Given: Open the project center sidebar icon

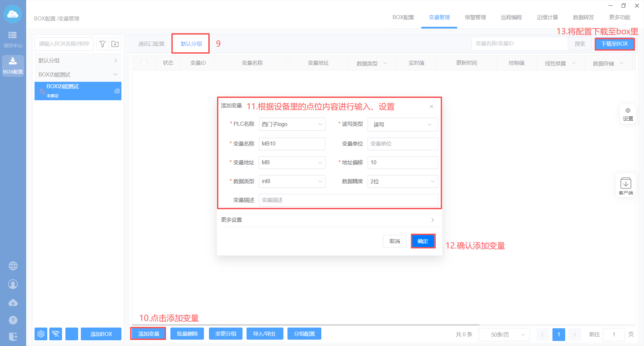Looking at the screenshot, I should (13, 39).
